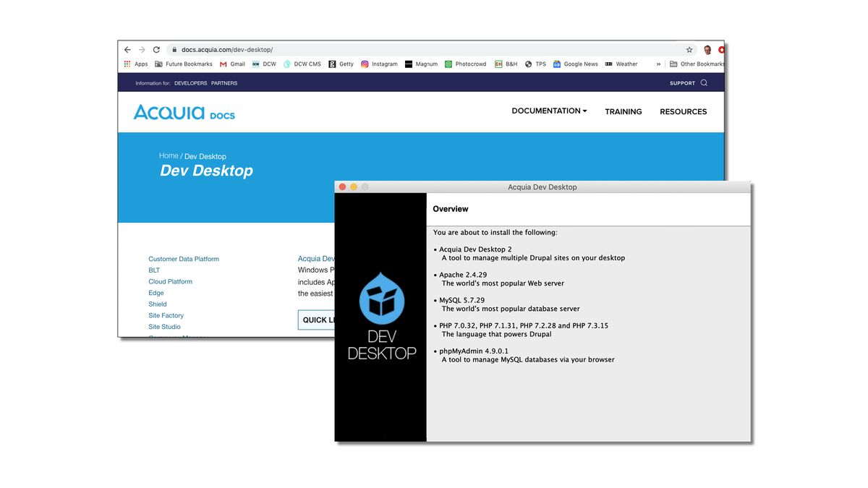Open the Site Factory link

pos(166,315)
